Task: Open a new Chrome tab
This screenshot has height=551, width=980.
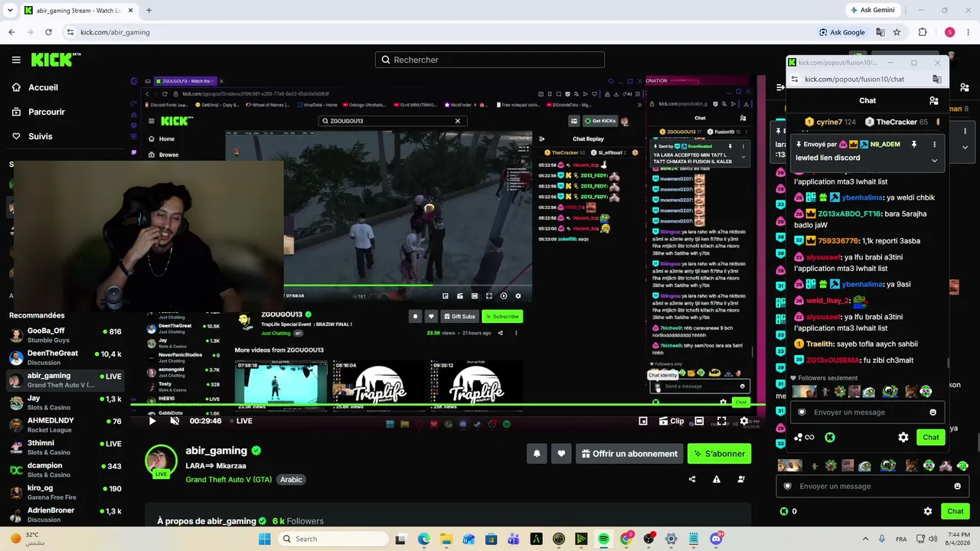Action: click(149, 10)
